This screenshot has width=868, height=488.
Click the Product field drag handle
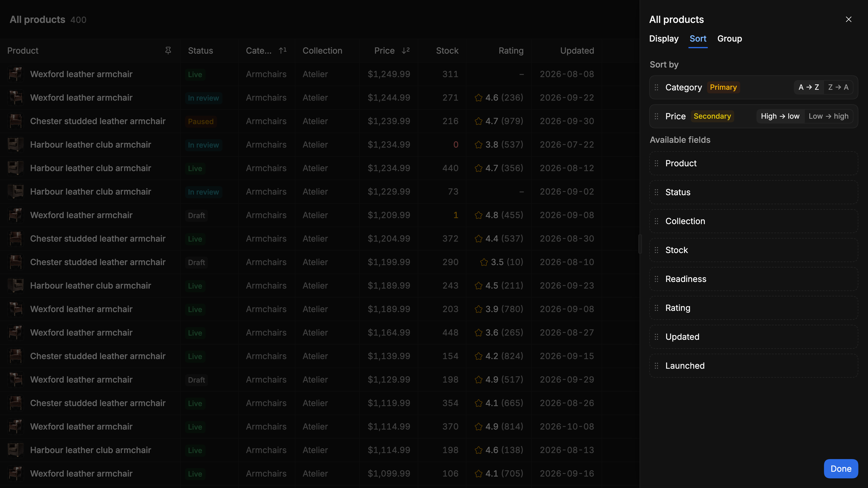click(x=656, y=163)
